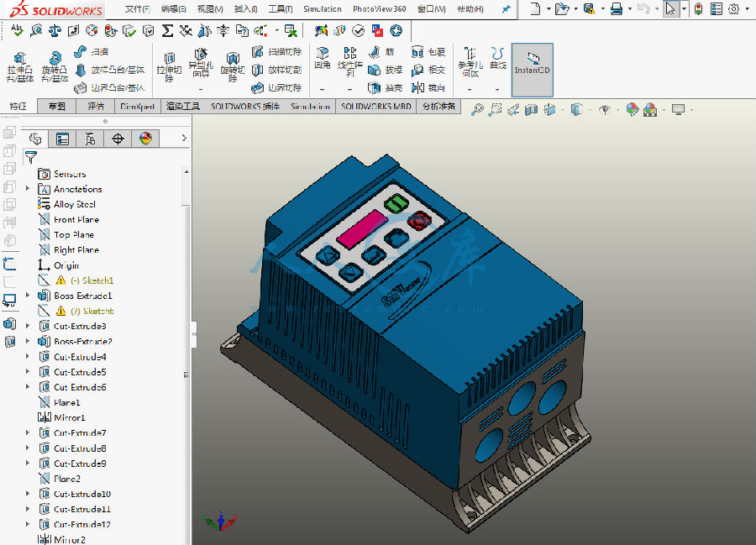Start the 拉伸切除 extruded cut tool

[169, 67]
